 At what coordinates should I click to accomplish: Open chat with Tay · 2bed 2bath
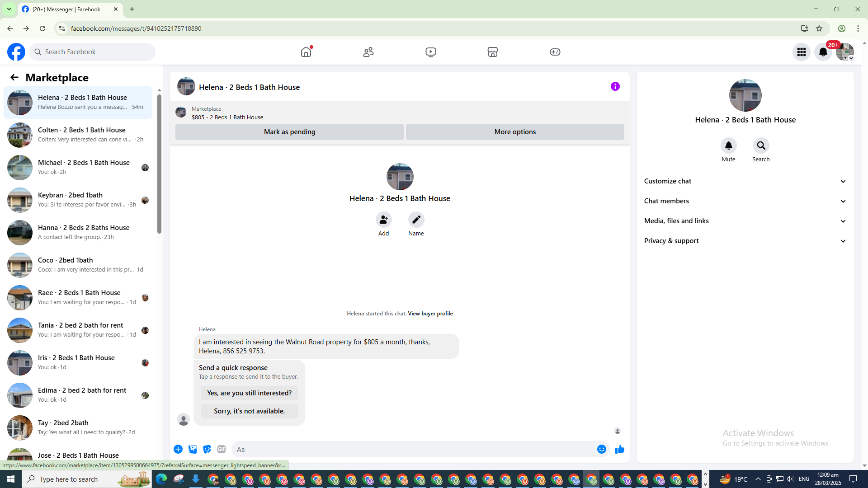(78, 428)
